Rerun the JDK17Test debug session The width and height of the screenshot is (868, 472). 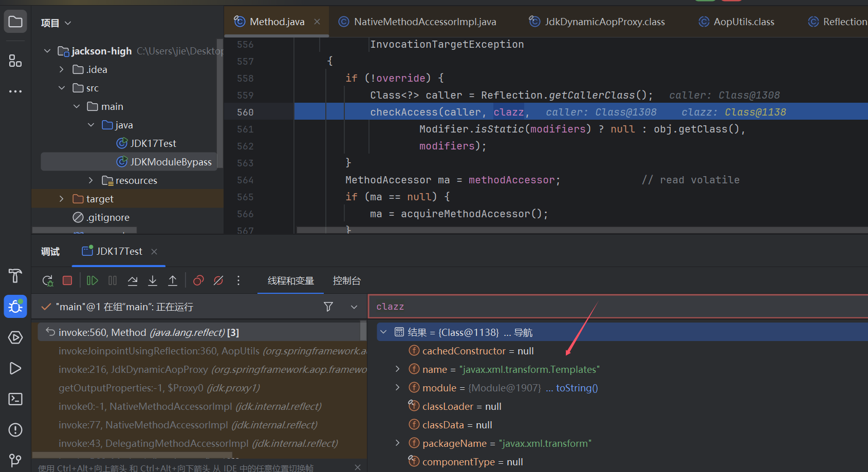48,280
